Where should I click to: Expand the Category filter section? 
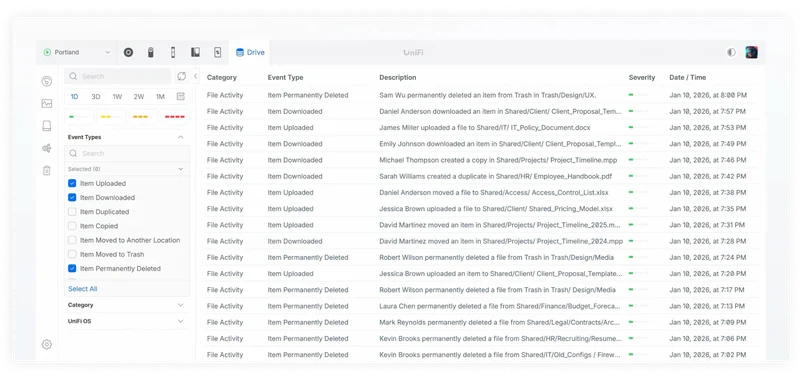126,305
